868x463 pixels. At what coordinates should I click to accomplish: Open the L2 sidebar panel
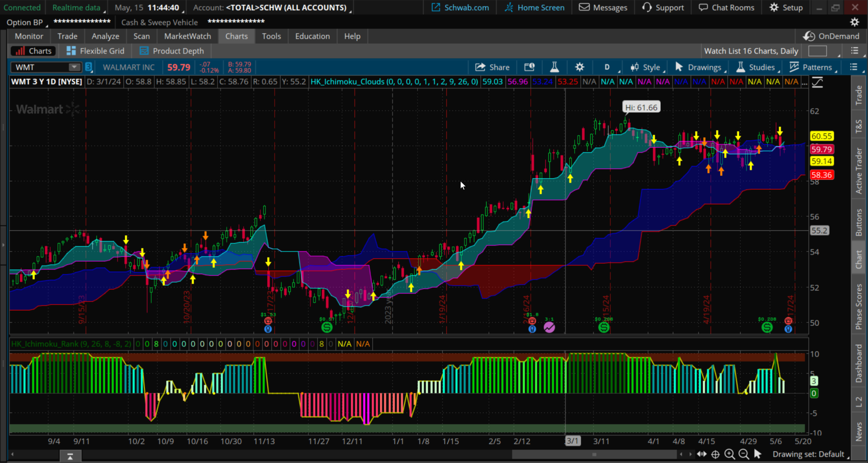[858, 402]
